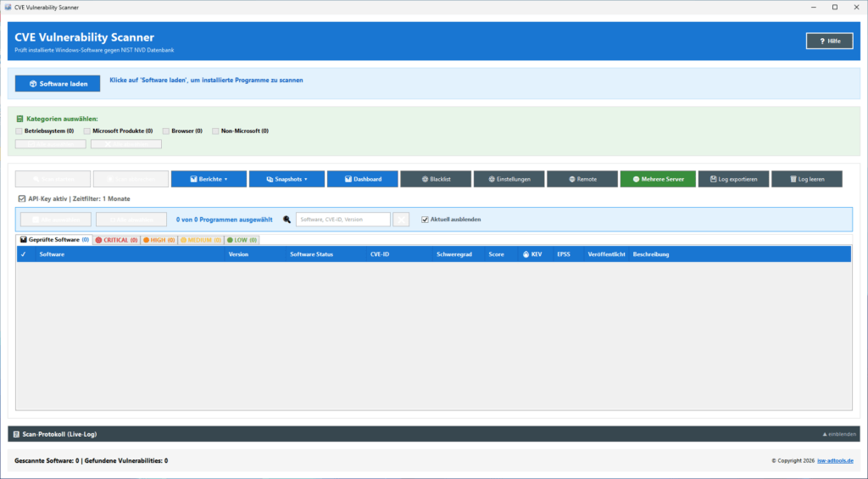Click the '© Copyright 2026' text

coord(793,460)
